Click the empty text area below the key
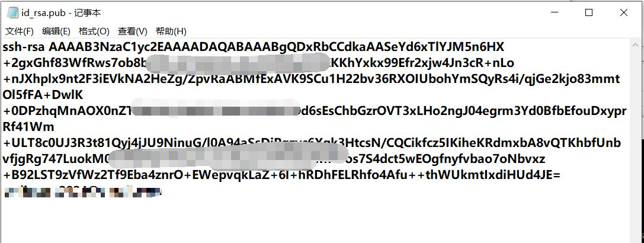The width and height of the screenshot is (644, 243). pyautogui.click(x=315, y=220)
